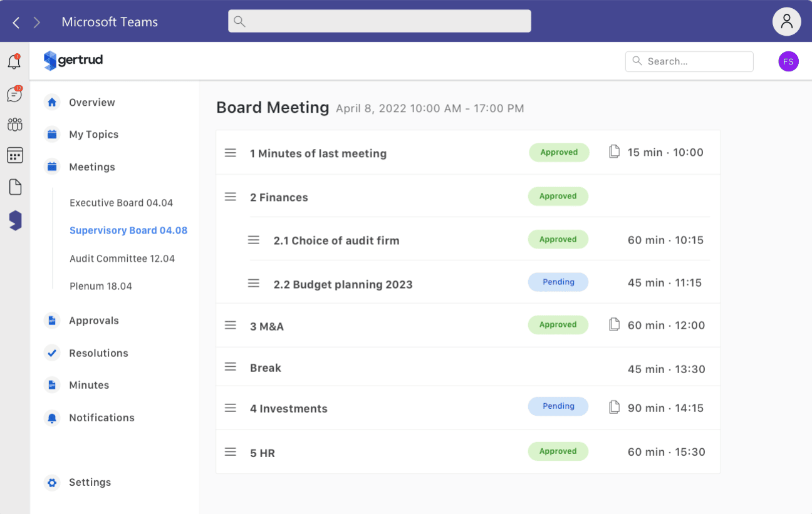812x514 pixels.
Task: Expand the Meetings section
Action: pyautogui.click(x=91, y=167)
